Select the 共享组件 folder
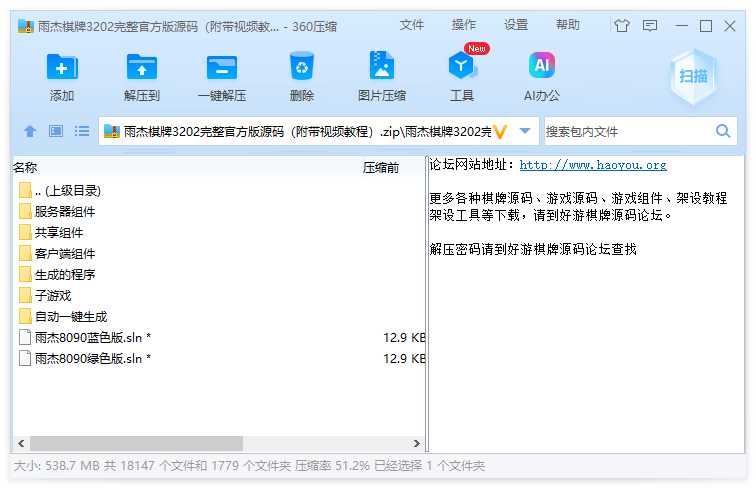 pyautogui.click(x=59, y=232)
